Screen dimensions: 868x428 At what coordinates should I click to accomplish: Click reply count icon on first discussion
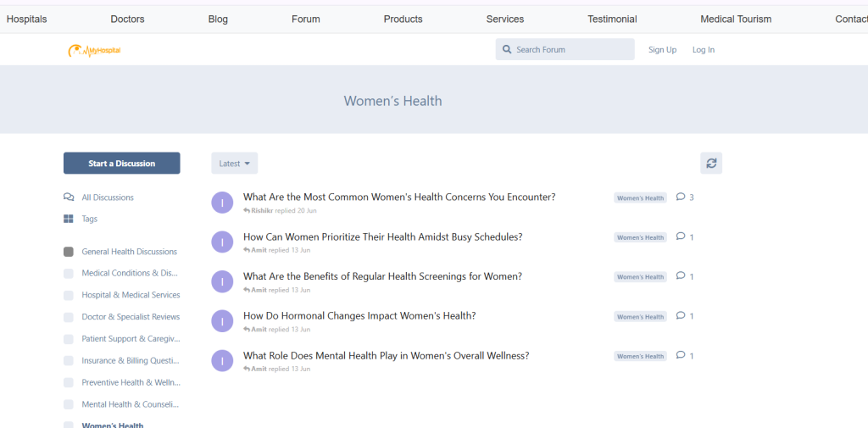(681, 197)
